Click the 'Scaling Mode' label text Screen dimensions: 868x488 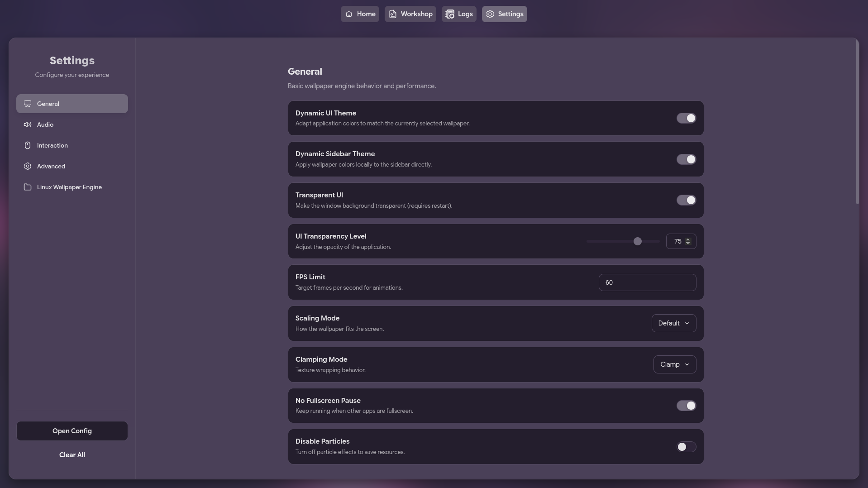click(x=317, y=318)
